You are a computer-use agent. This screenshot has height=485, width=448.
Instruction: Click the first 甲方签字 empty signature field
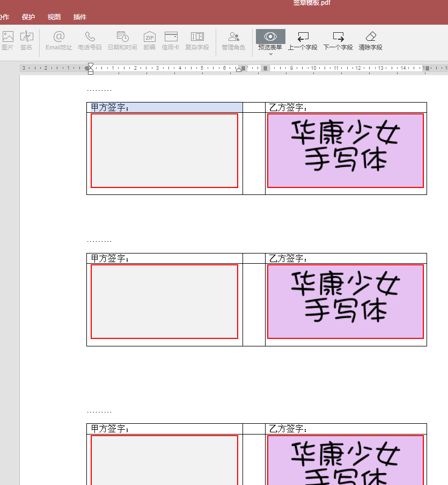point(164,150)
